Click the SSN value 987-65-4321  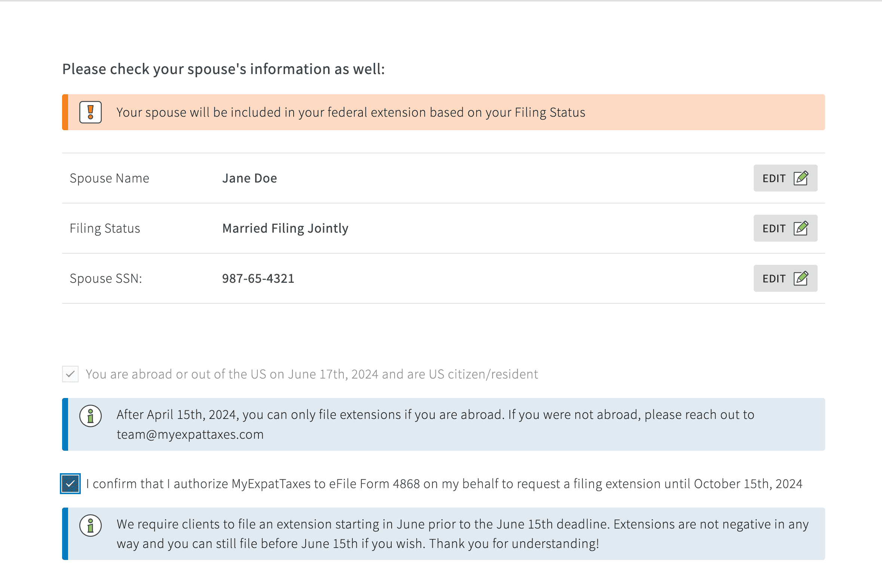258,278
